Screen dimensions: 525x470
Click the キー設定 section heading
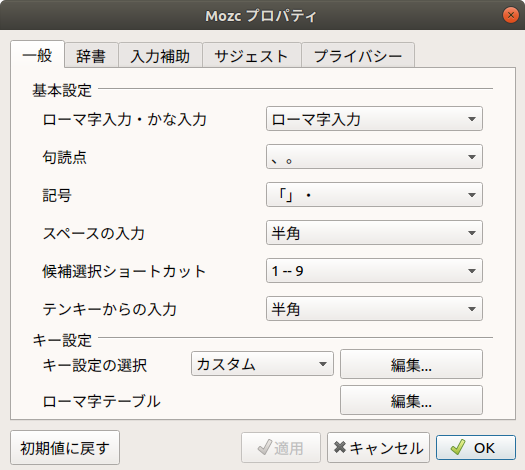tap(62, 340)
